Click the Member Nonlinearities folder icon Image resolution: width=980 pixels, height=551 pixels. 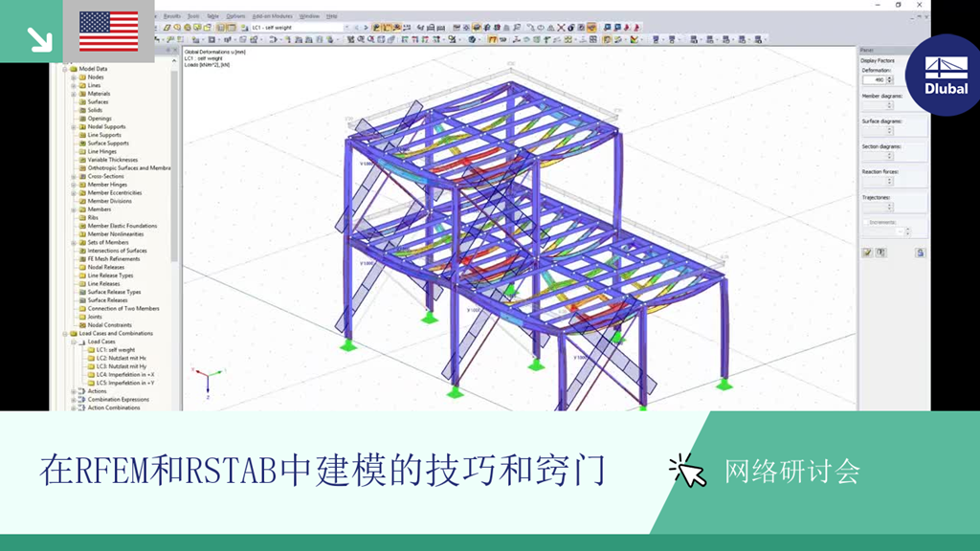pos(82,233)
